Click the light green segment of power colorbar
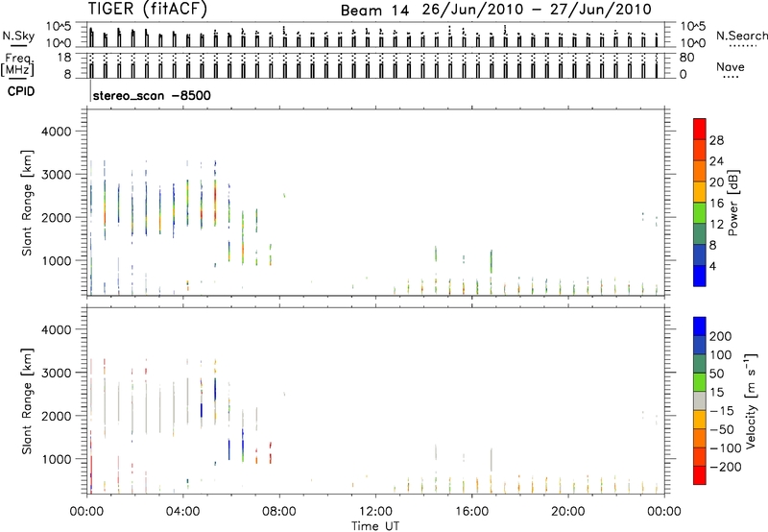Viewport: 768px width, 532px height. coord(700,213)
